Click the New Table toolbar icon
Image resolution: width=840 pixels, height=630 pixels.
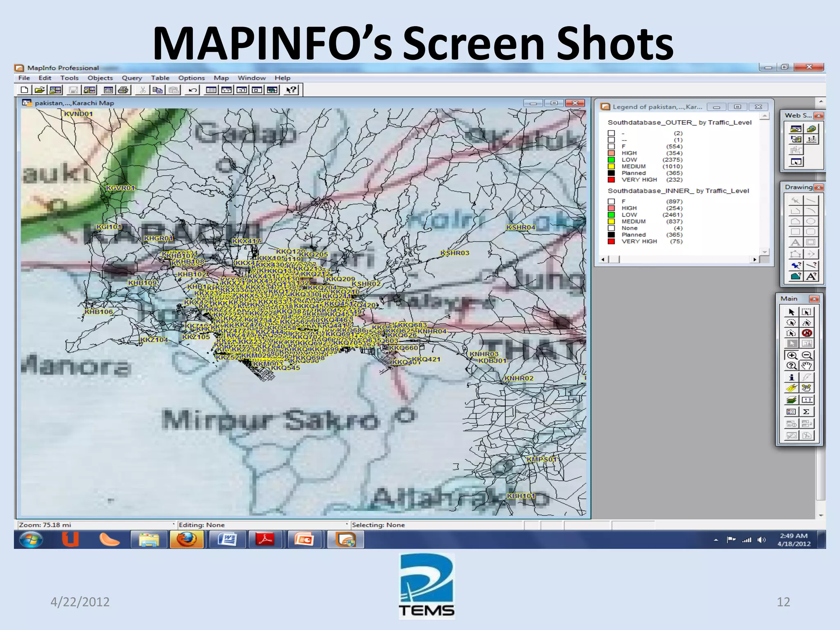pyautogui.click(x=24, y=90)
